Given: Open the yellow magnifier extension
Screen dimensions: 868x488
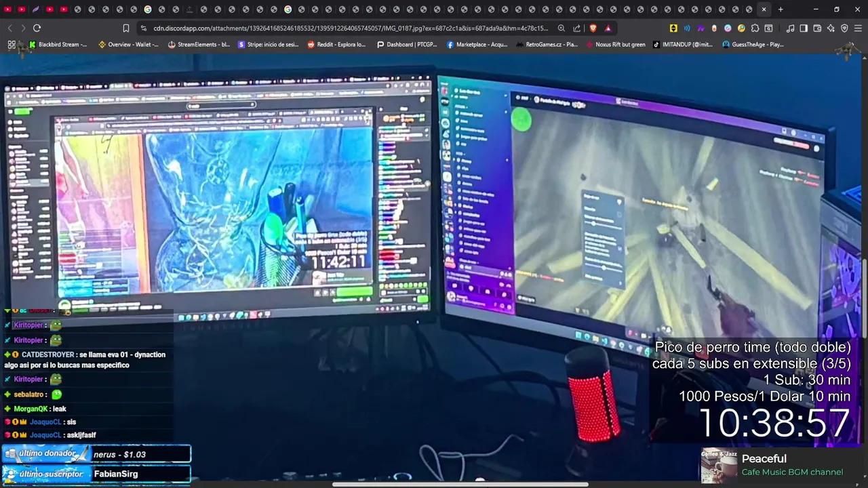Looking at the screenshot, I should [x=741, y=28].
